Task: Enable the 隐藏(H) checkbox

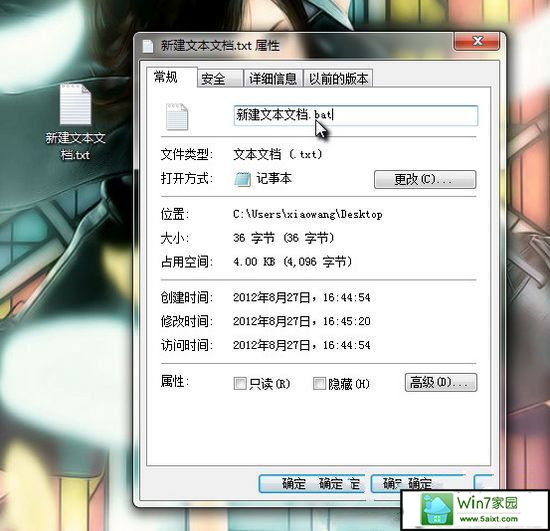Action: pyautogui.click(x=319, y=383)
